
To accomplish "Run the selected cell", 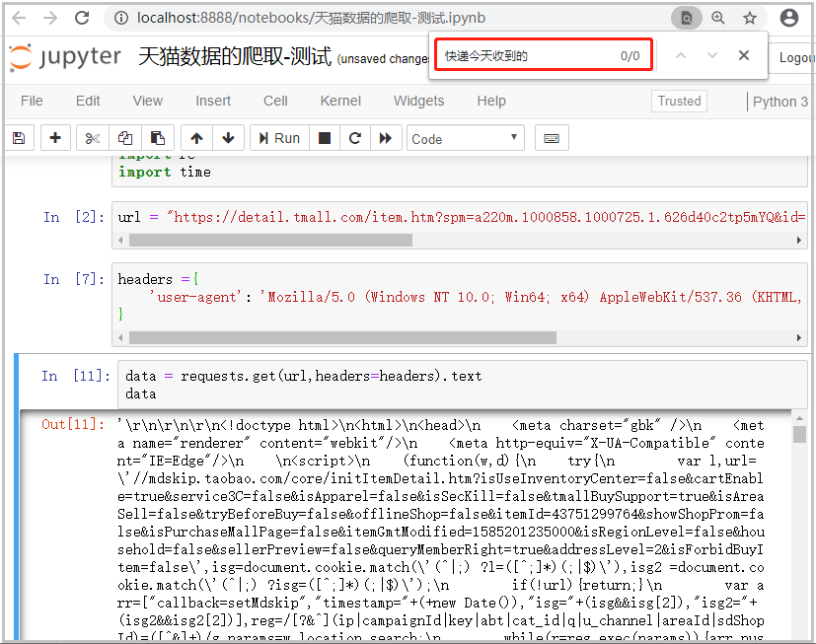I will tap(279, 138).
